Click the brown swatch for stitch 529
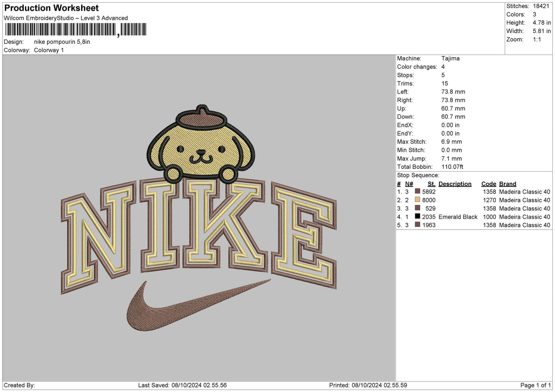Image resolution: width=555 pixels, height=392 pixels. point(417,208)
